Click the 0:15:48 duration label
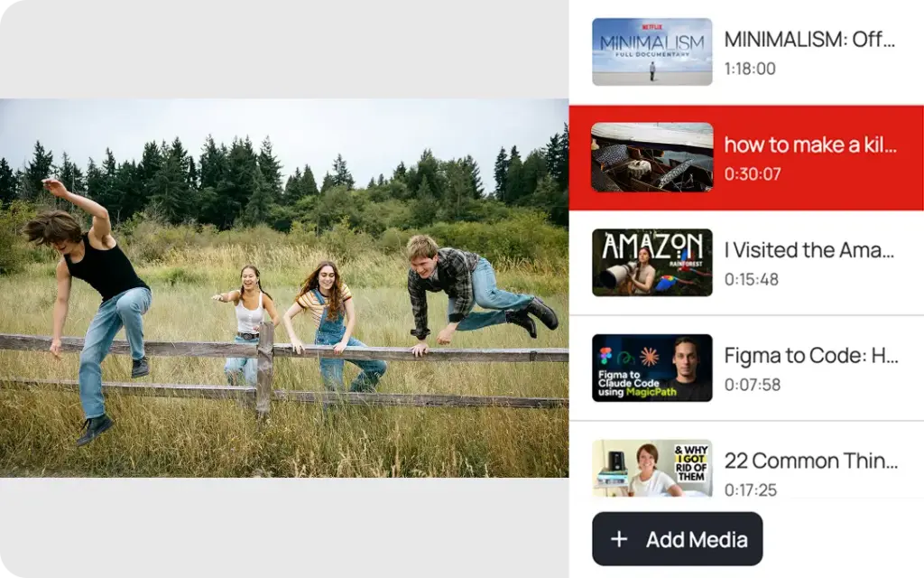Image resolution: width=924 pixels, height=578 pixels. pyautogui.click(x=751, y=279)
